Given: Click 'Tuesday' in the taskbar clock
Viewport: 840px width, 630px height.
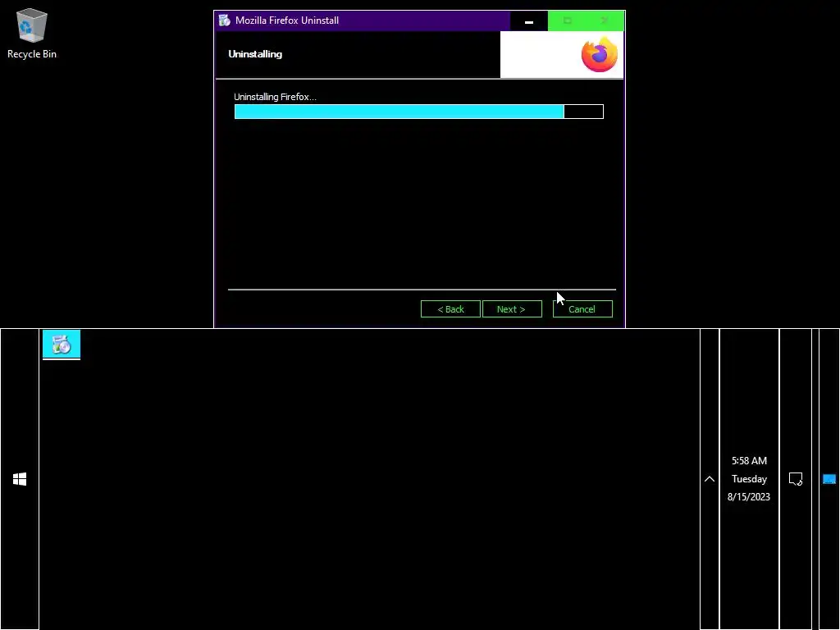Looking at the screenshot, I should tap(749, 479).
